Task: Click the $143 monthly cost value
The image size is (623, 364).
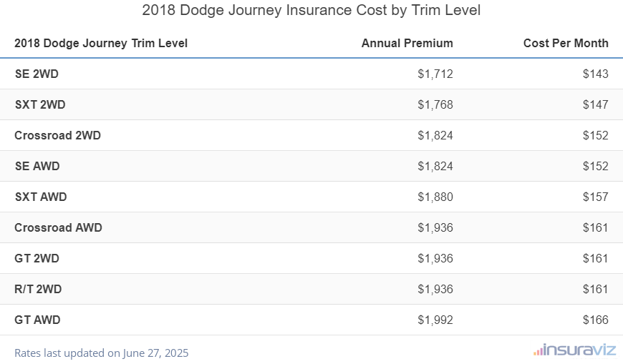Action: 596,74
